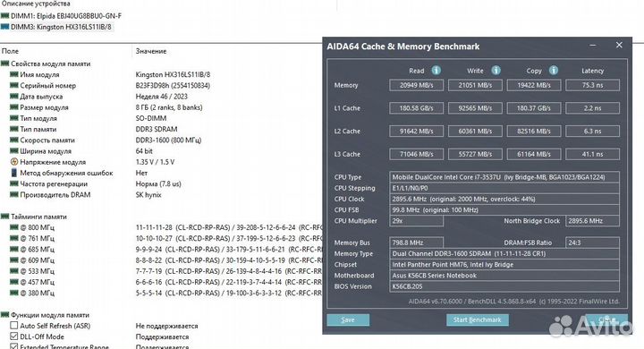Image resolution: width=644 pixels, height=349 pixels.
Task: Click the Свойства модуля памяти section icon
Action: pos(5,64)
